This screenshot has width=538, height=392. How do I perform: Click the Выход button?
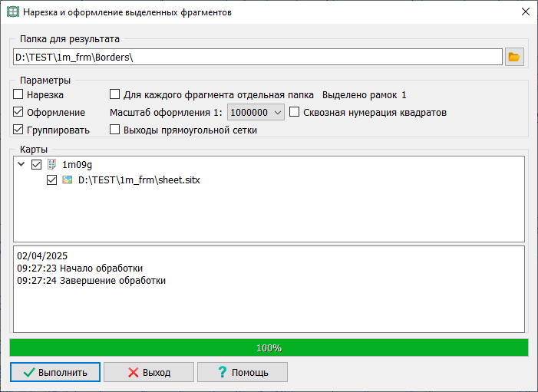pyautogui.click(x=149, y=372)
